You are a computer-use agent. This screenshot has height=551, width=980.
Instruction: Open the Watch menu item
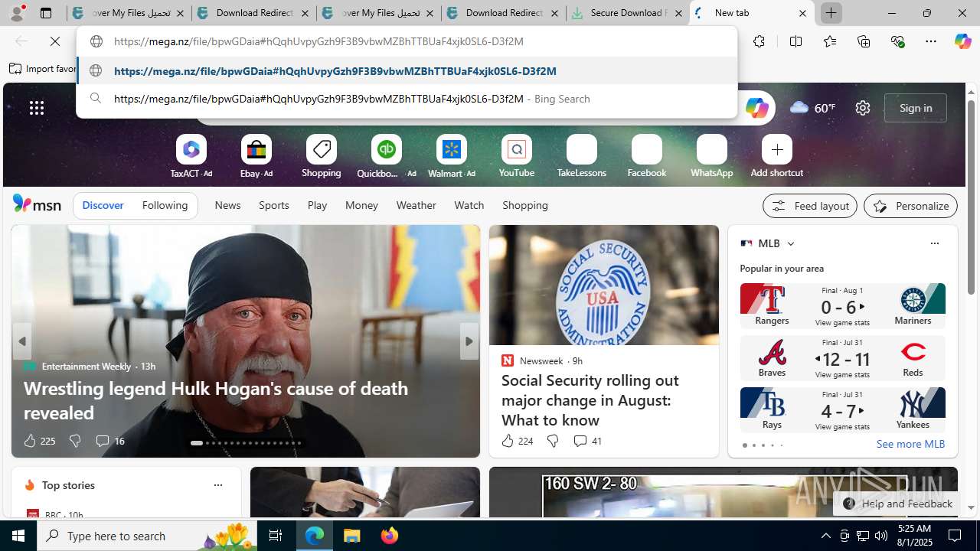pyautogui.click(x=469, y=205)
